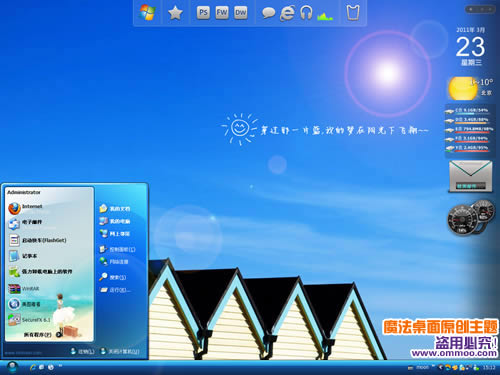This screenshot has height=375, width=500.
Task: Open Dreamweaver using the DW dock icon
Action: pos(240,13)
